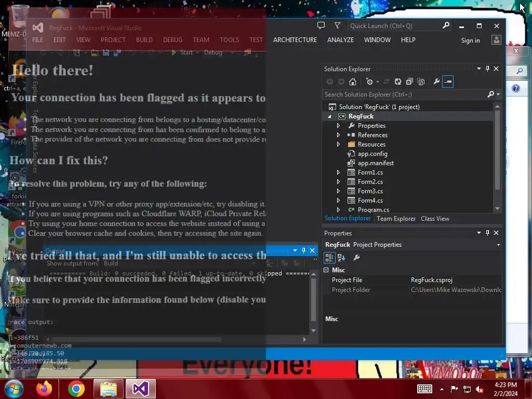Expand the Form4.cs node
The width and height of the screenshot is (532, 399).
coord(338,201)
